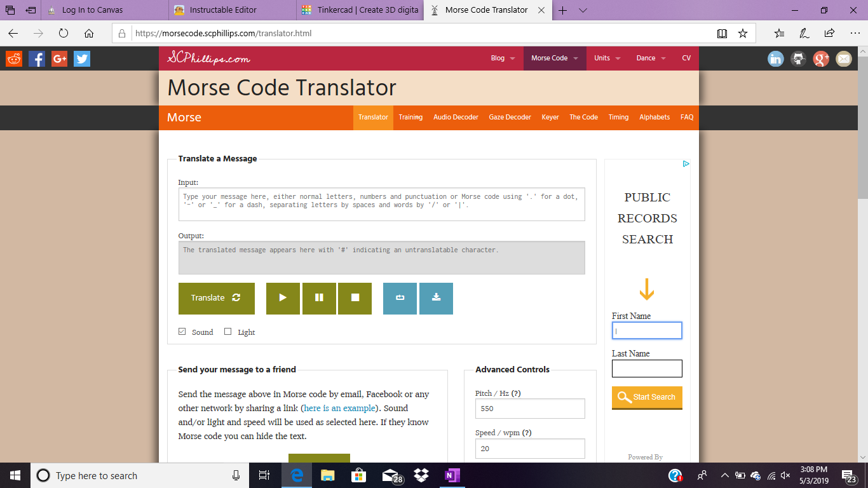Click inside the Input message field
The height and width of the screenshot is (488, 868).
(381, 203)
